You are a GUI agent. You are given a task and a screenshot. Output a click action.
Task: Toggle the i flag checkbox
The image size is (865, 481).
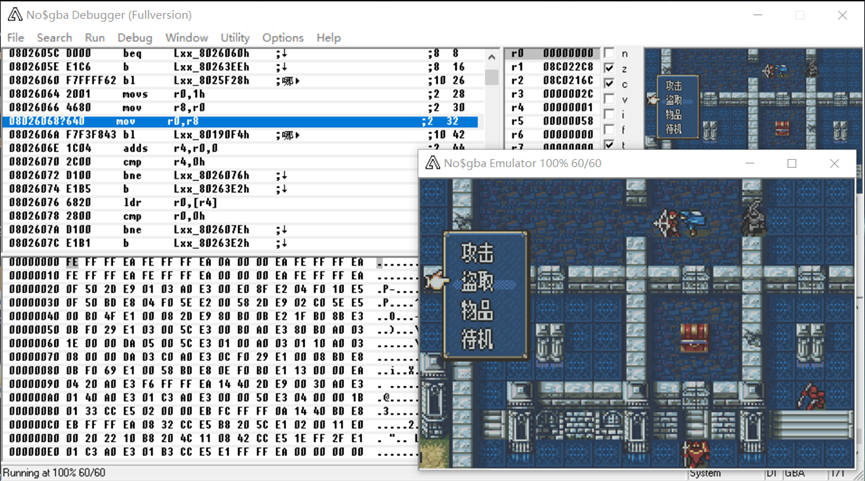[609, 115]
